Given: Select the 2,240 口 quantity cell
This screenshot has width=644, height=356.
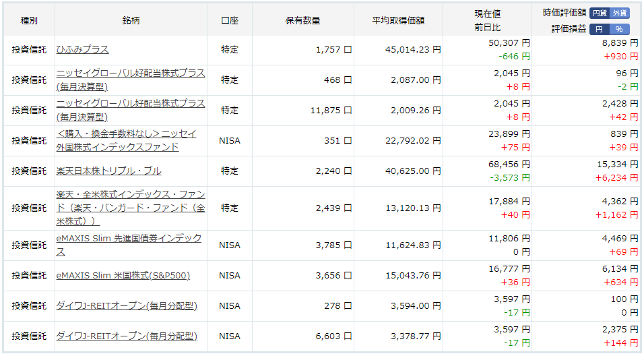Looking at the screenshot, I should (x=333, y=171).
